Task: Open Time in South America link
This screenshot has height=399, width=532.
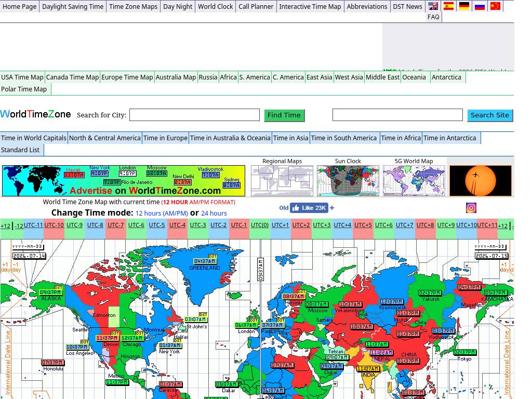Action: [x=344, y=138]
